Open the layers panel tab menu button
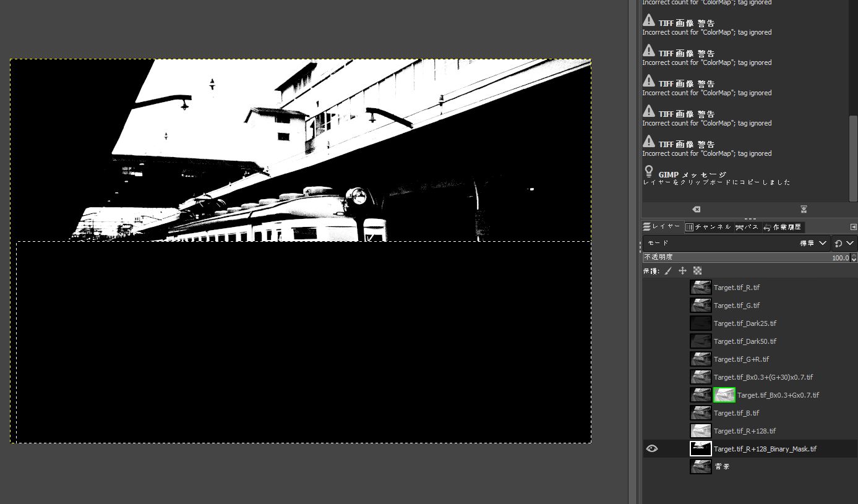 point(854,227)
